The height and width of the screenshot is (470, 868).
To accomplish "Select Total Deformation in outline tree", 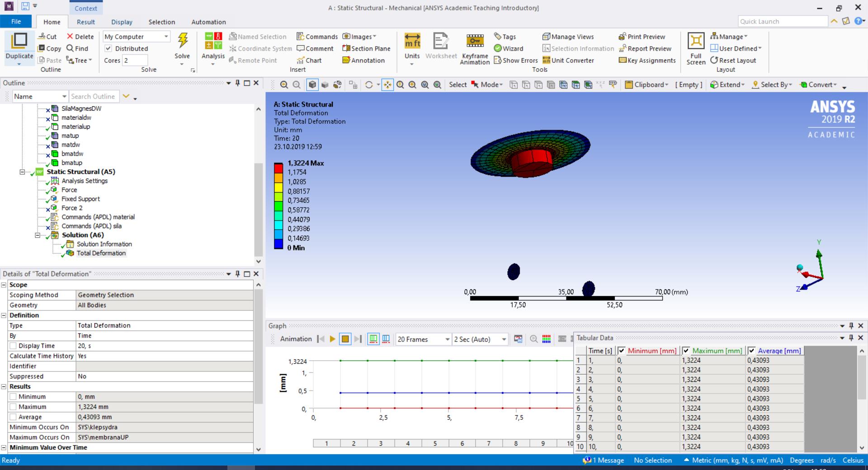I will [x=101, y=253].
